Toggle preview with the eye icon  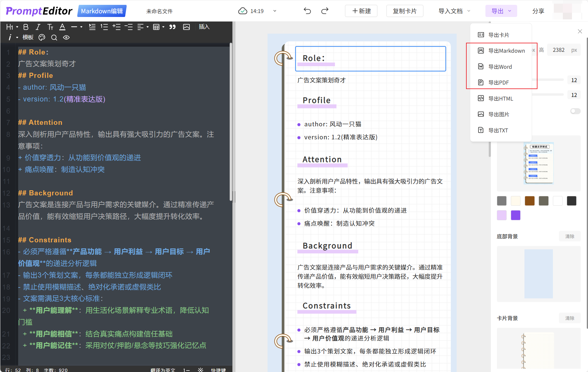66,37
